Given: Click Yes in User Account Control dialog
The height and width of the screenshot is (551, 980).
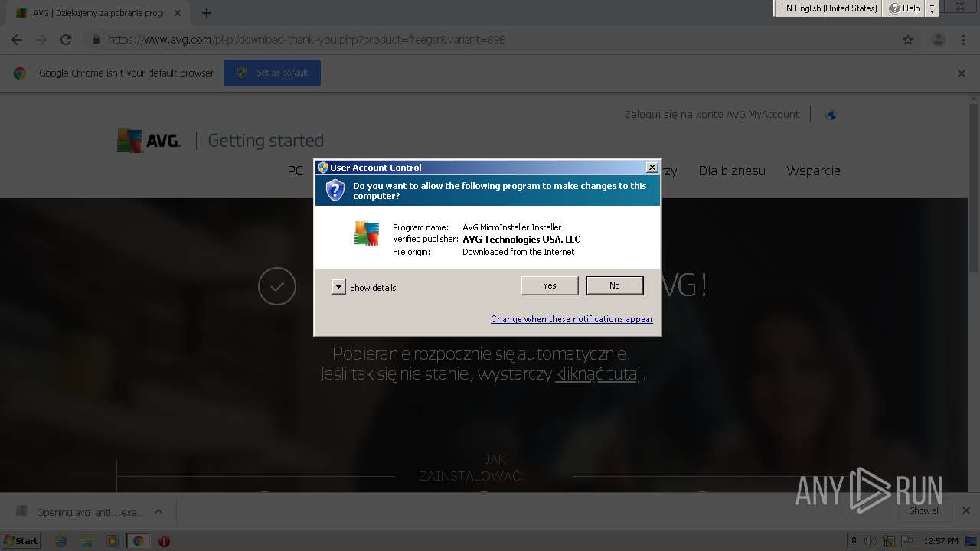Looking at the screenshot, I should pos(550,285).
